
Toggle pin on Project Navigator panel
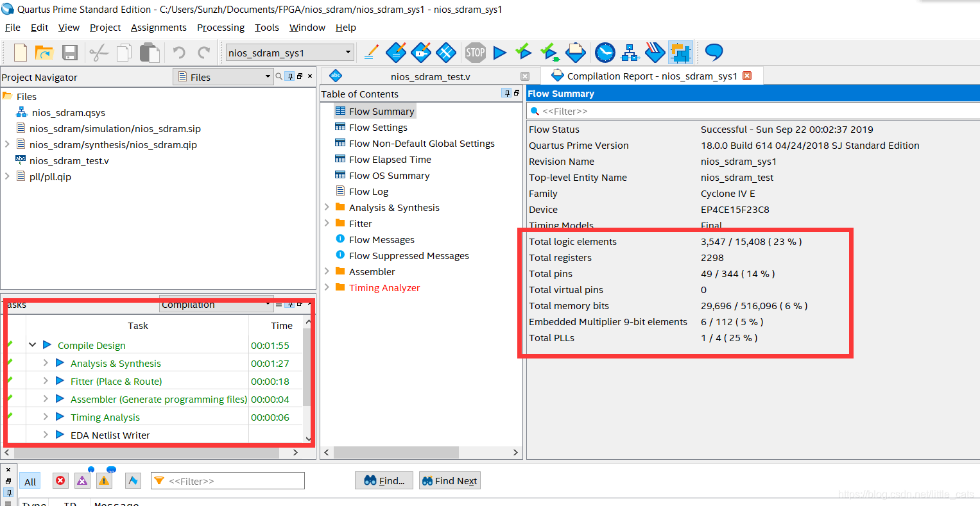(x=290, y=76)
